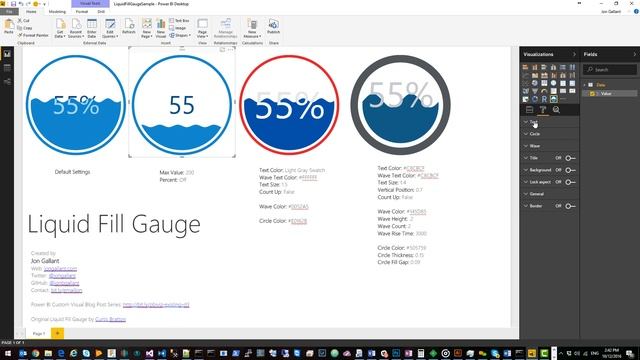
Task: Select the Default Settings gauge visual
Action: click(x=76, y=105)
